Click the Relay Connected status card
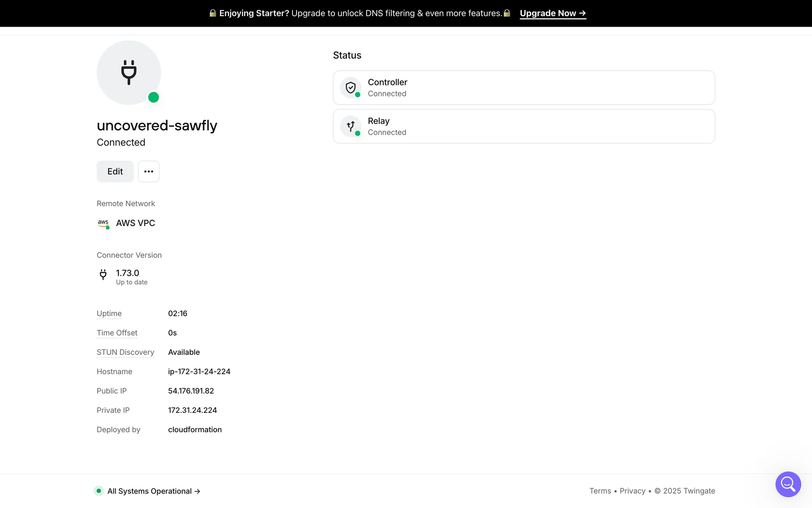The image size is (812, 508). 524,126
